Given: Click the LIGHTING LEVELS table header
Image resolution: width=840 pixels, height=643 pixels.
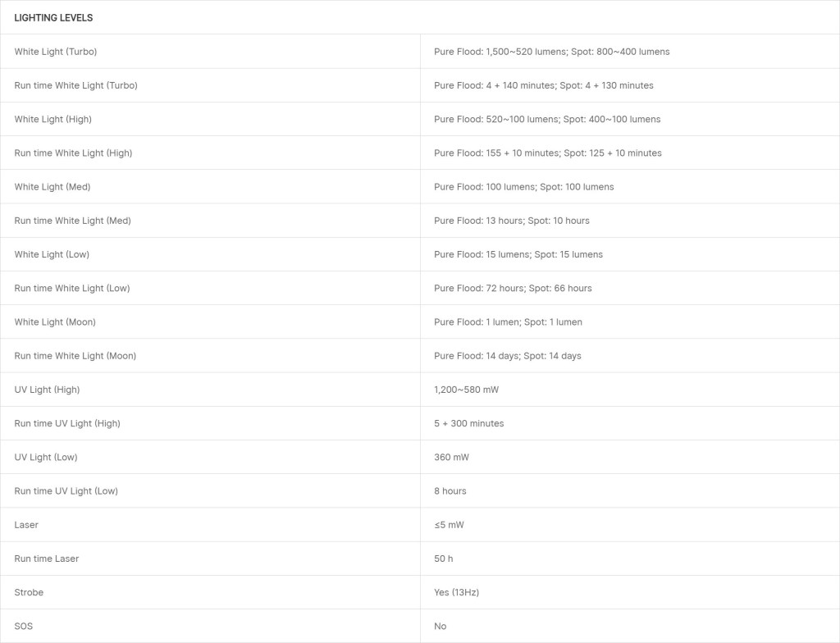Looking at the screenshot, I should click(53, 18).
